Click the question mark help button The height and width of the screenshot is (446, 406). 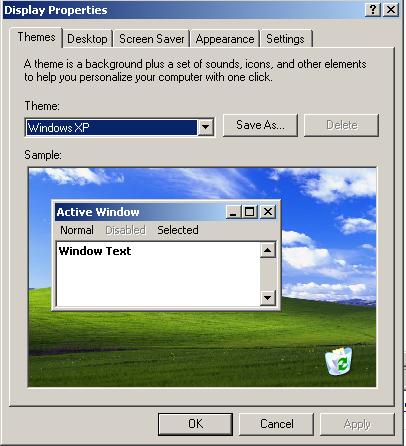[x=373, y=10]
